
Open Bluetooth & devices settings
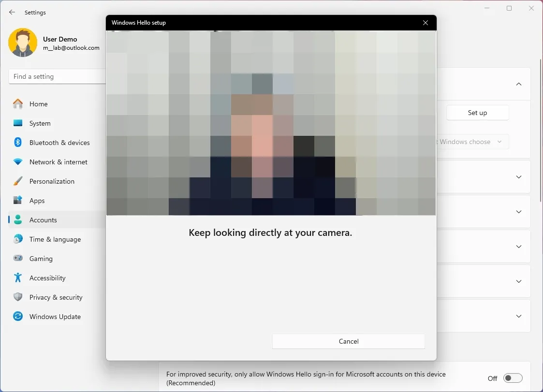click(x=59, y=143)
